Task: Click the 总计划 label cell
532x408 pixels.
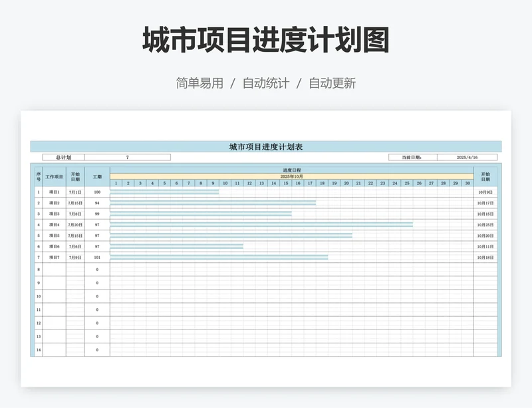Action: pyautogui.click(x=63, y=157)
